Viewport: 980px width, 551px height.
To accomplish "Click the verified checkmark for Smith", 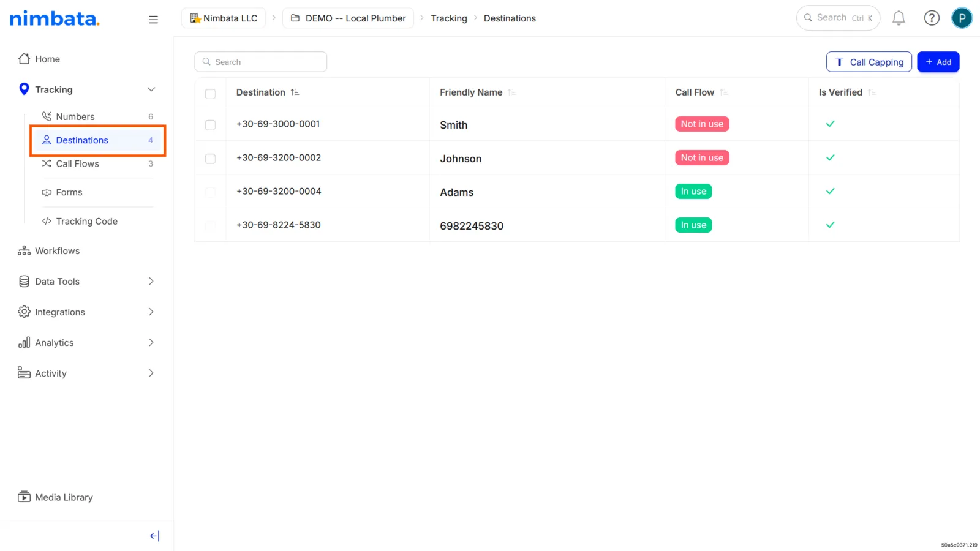I will point(830,124).
